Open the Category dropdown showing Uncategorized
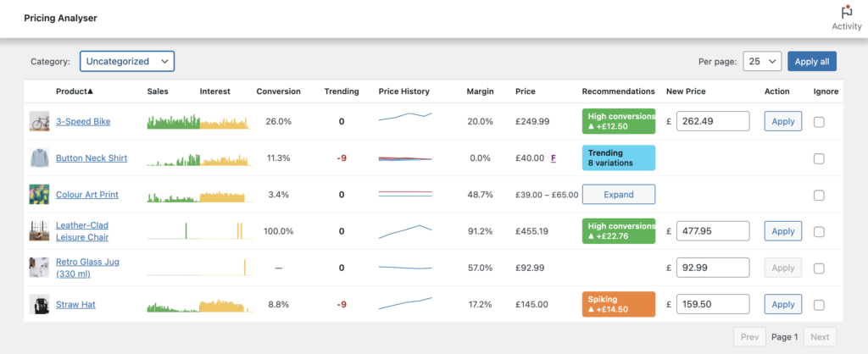This screenshot has height=354, width=868. [x=127, y=61]
